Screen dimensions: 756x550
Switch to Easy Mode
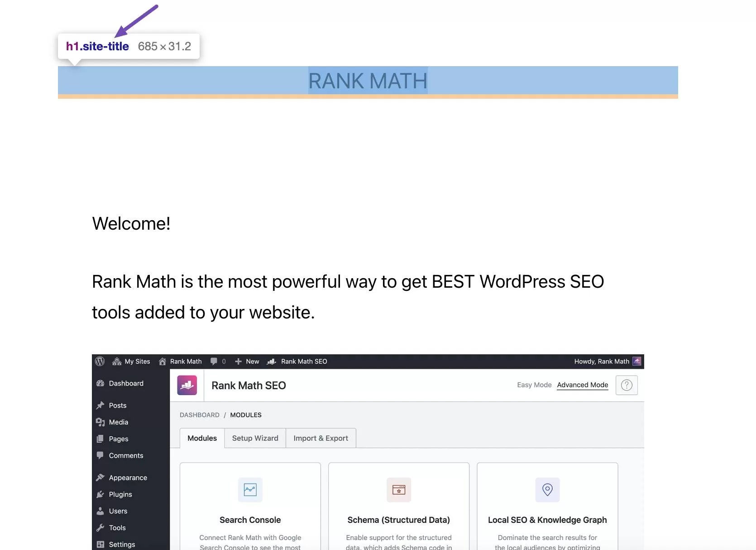point(534,385)
